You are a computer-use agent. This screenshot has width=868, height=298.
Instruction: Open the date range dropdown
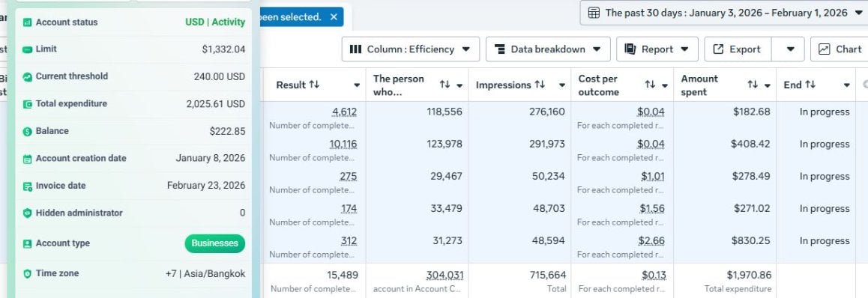858,13
